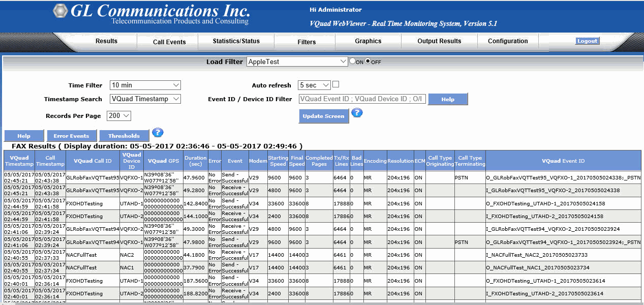Expand the Records Per Page dropdown
The height and width of the screenshot is (305, 644).
click(x=119, y=116)
